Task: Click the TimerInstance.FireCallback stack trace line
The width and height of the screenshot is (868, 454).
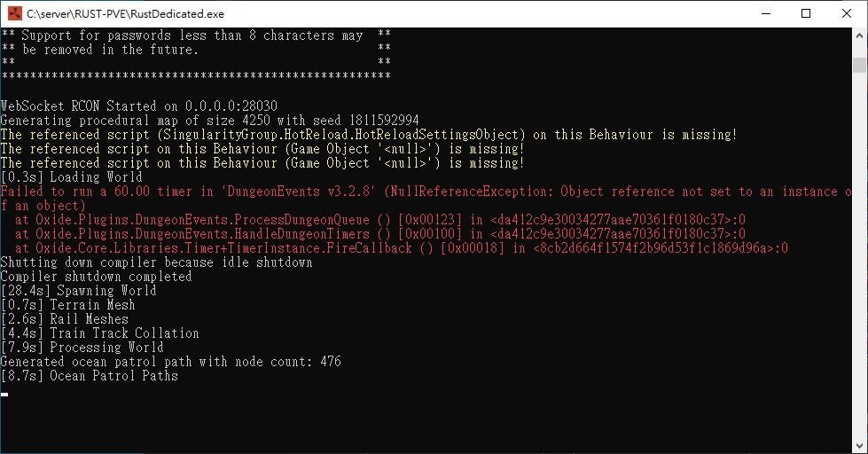Action: point(402,248)
